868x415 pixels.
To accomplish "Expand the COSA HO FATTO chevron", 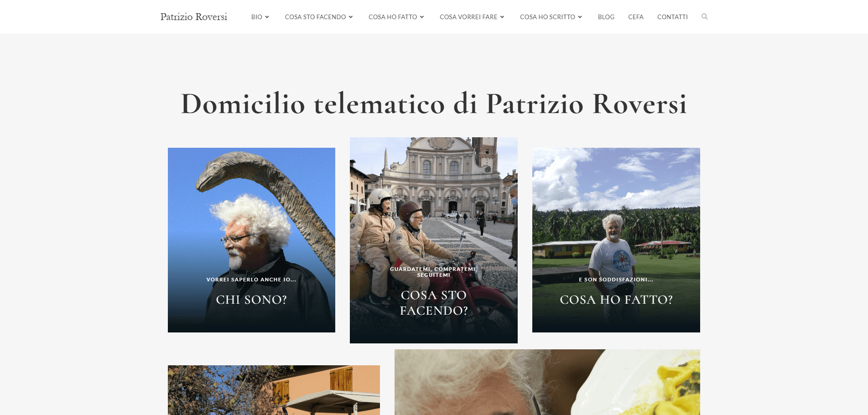I will [422, 17].
